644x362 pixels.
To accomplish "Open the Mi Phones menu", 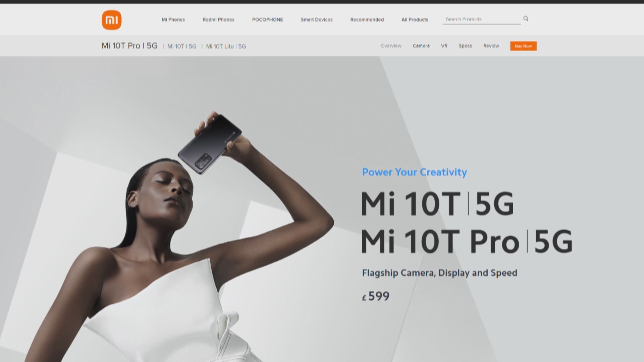I will tap(173, 20).
